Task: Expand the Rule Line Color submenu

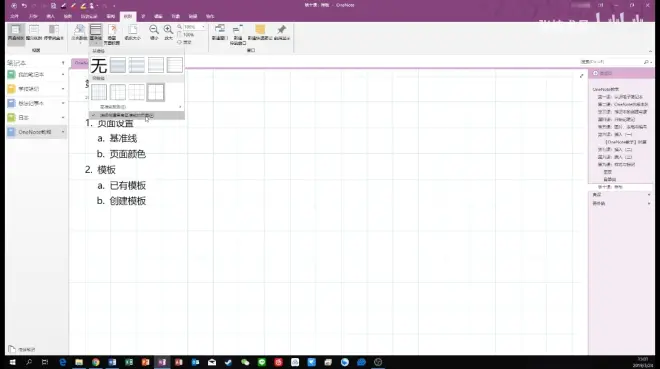Action: [136, 107]
